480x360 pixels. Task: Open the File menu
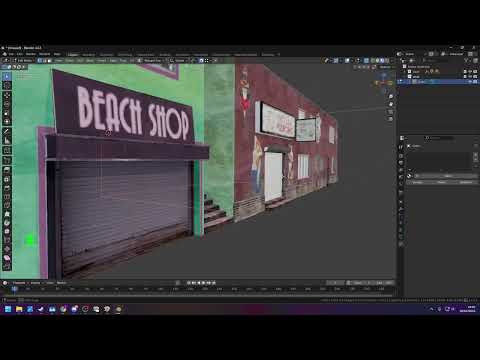[x=11, y=54]
